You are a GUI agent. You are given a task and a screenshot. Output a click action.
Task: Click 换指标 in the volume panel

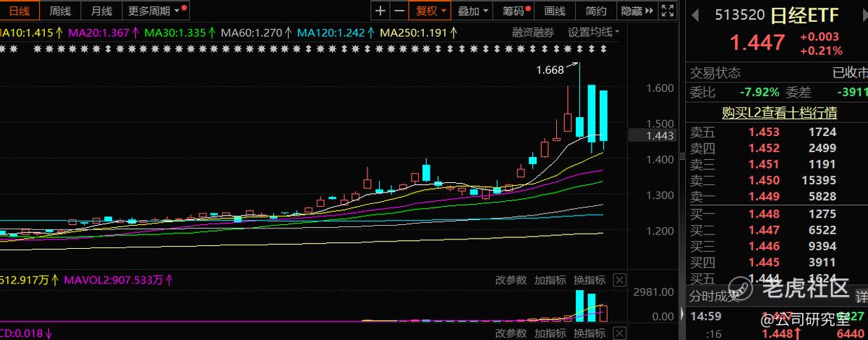589,280
